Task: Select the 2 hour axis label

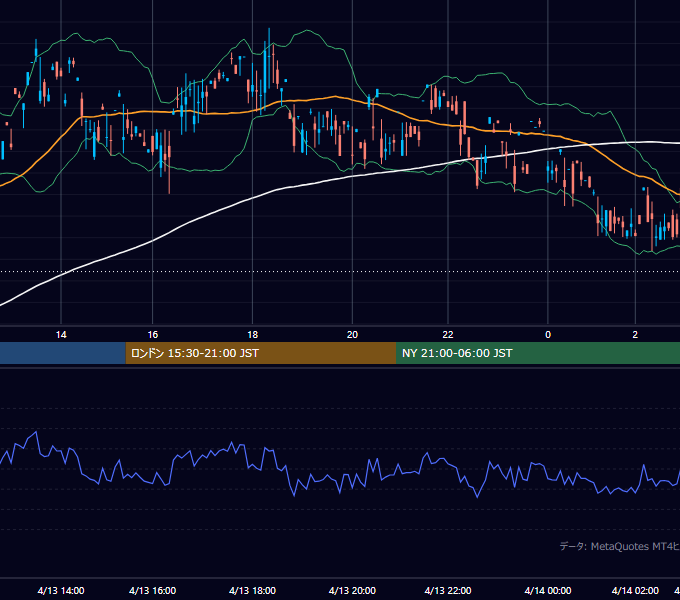Action: tap(635, 335)
